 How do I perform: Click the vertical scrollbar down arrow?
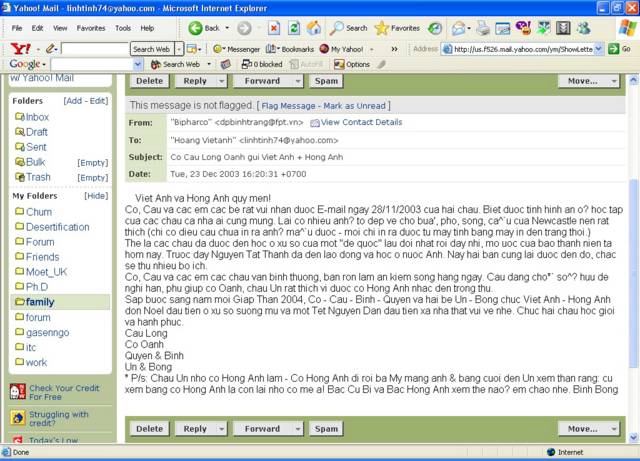click(633, 437)
